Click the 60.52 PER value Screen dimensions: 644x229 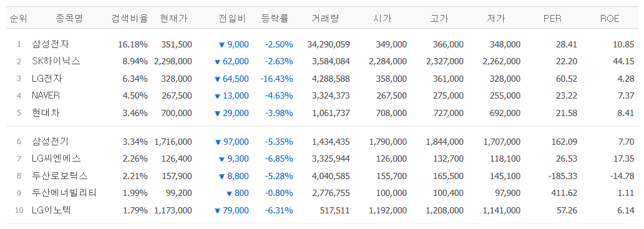pyautogui.click(x=566, y=79)
